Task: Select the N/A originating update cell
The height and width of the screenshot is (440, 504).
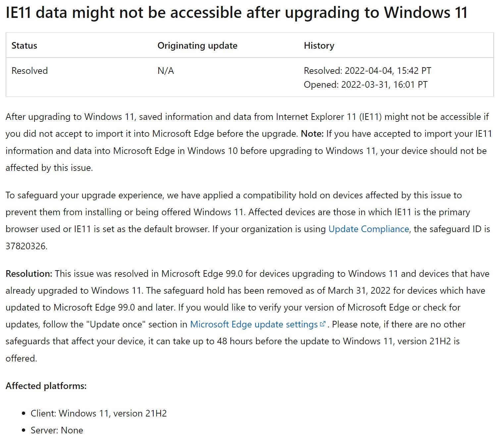Action: click(166, 71)
